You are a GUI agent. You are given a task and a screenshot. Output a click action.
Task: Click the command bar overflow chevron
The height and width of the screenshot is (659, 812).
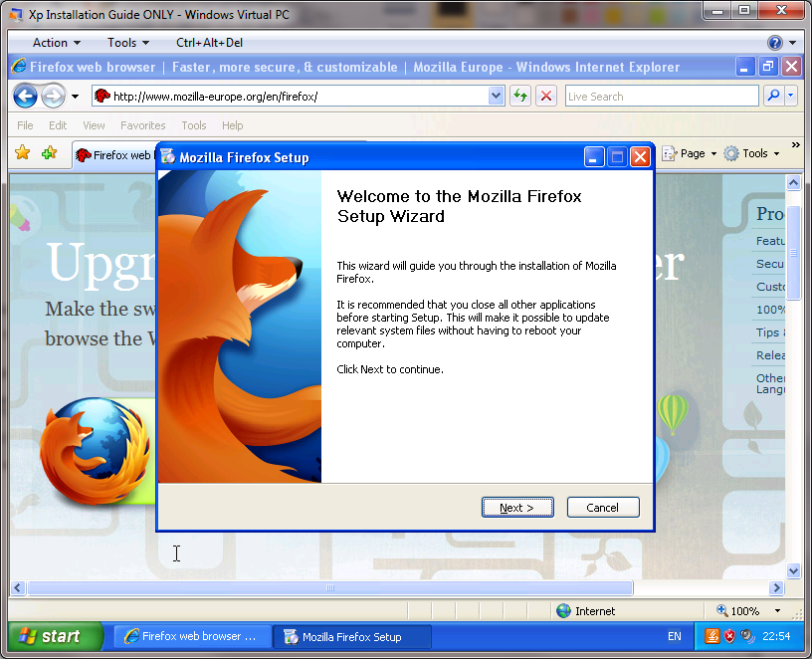(796, 145)
